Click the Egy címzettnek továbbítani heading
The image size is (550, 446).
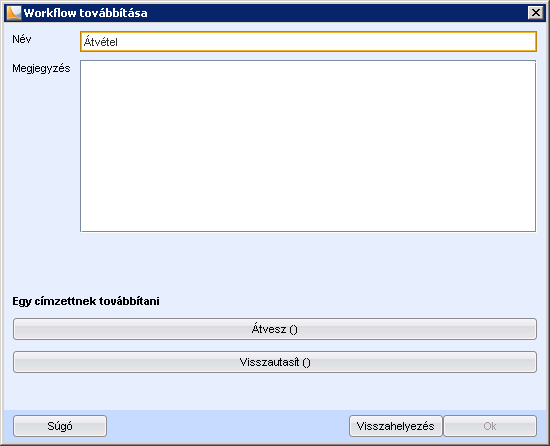[x=86, y=301]
